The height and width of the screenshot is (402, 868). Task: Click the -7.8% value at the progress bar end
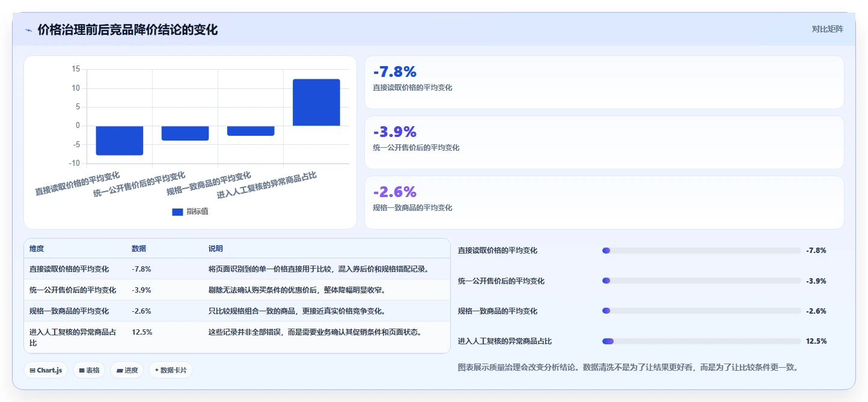pyautogui.click(x=816, y=251)
